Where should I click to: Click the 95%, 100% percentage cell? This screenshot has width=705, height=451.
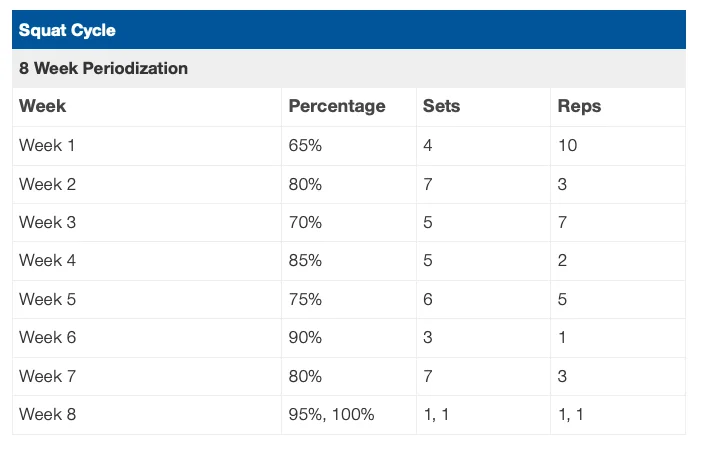click(330, 414)
